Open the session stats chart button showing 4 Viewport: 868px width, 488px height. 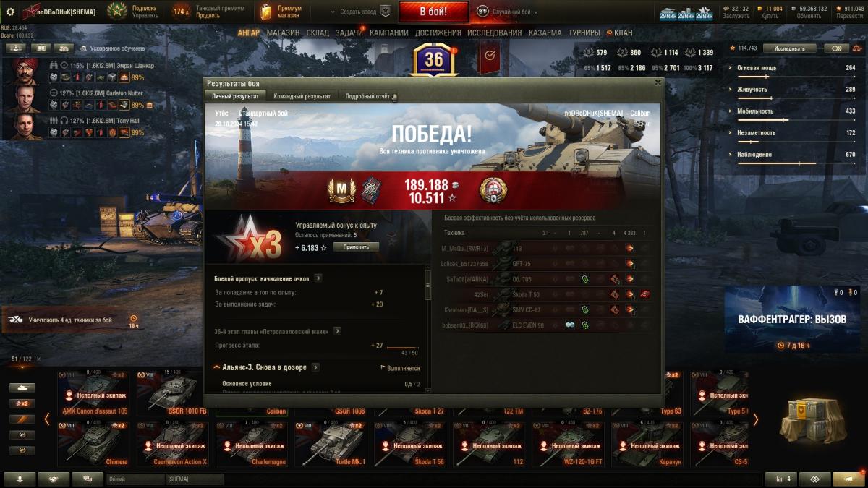pyautogui.click(x=782, y=479)
